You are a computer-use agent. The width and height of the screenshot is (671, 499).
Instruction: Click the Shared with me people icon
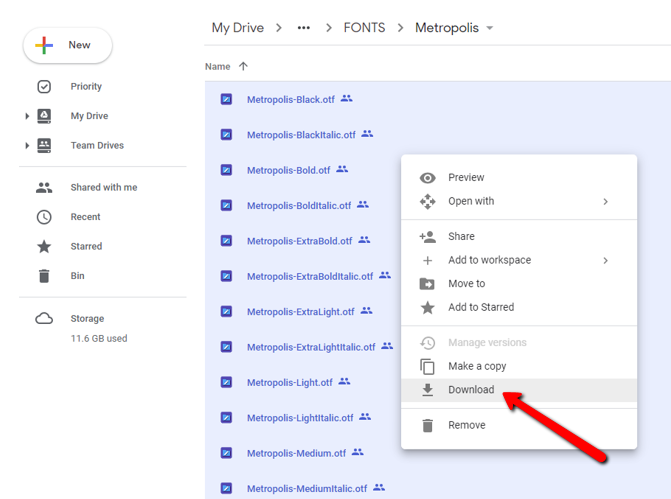click(44, 187)
